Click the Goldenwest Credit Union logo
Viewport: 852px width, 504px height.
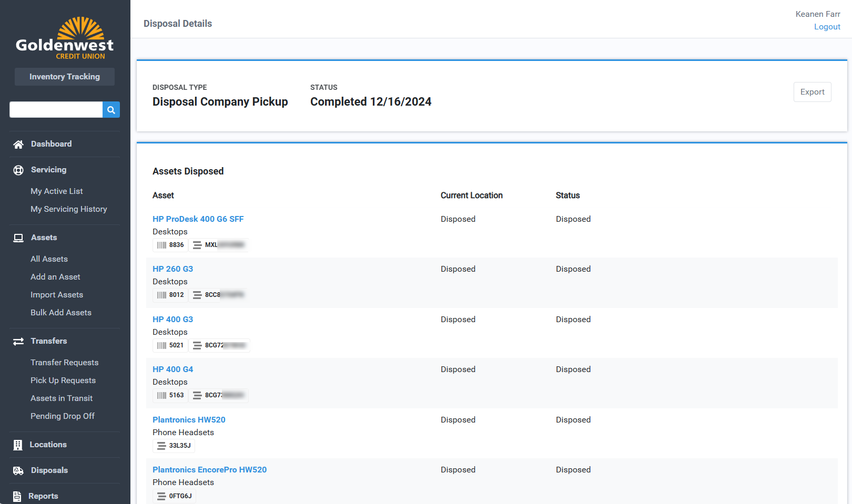[65, 39]
